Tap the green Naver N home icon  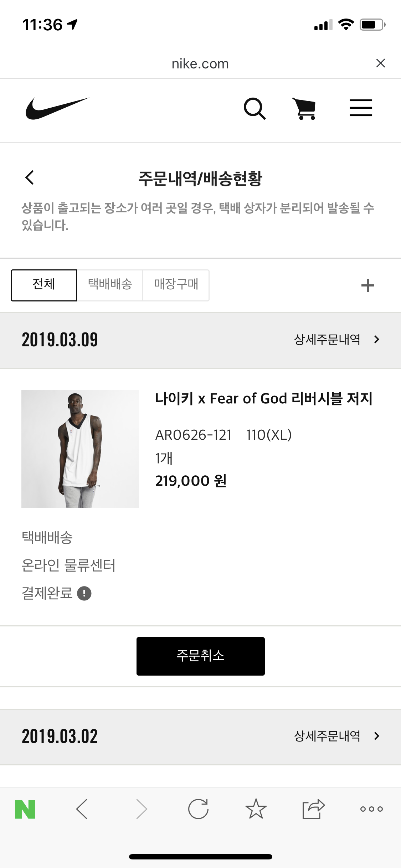click(25, 809)
